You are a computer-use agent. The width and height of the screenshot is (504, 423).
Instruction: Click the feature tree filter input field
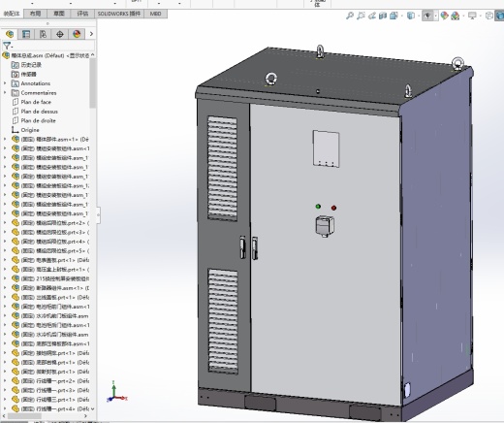pos(48,46)
